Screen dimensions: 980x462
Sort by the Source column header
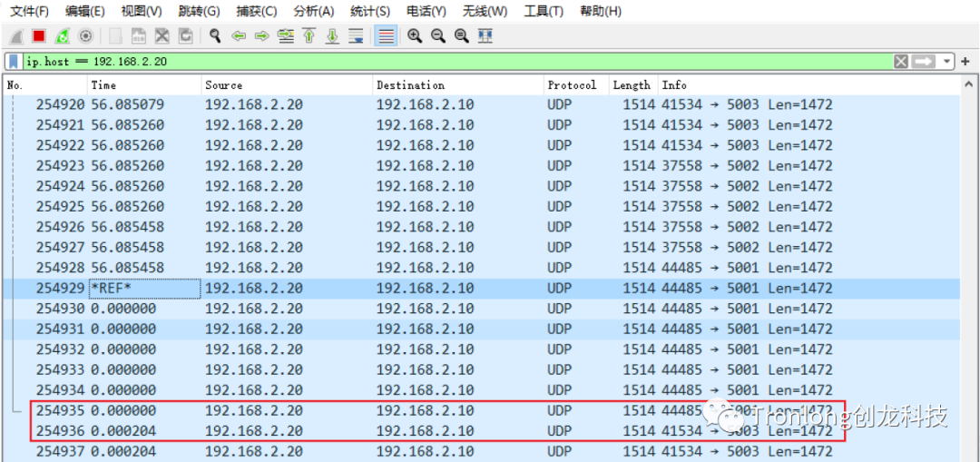[x=288, y=85]
